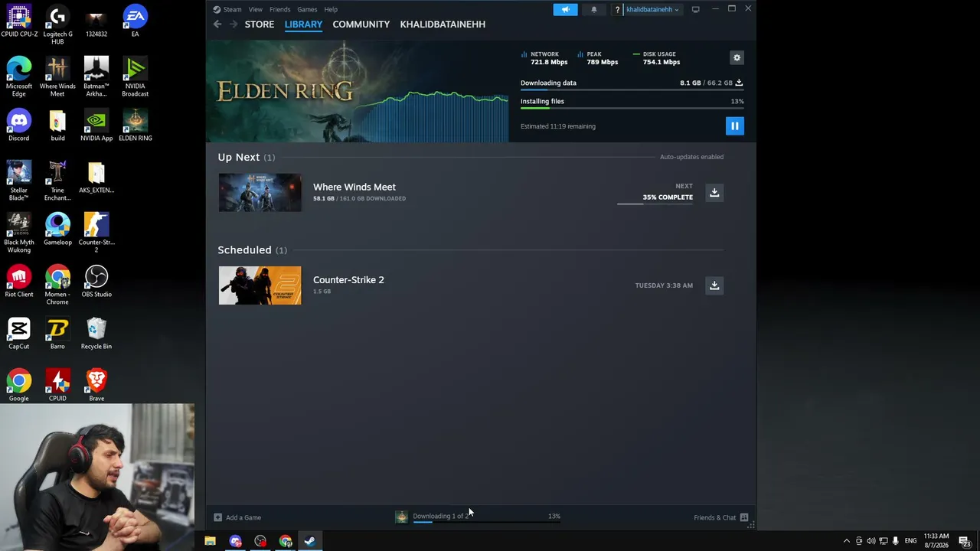Click Tuesday 3:38 AM scheduled time
Screen dimensions: 980x551
664,285
